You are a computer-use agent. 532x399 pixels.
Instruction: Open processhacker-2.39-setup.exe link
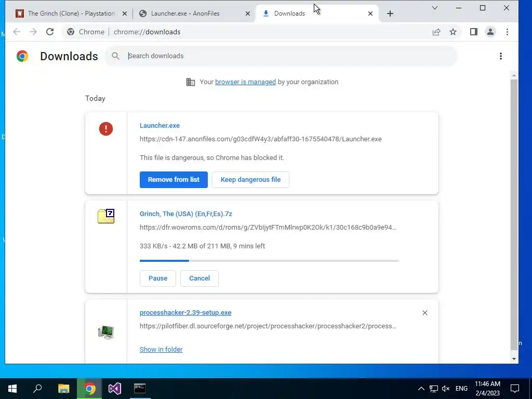click(185, 313)
